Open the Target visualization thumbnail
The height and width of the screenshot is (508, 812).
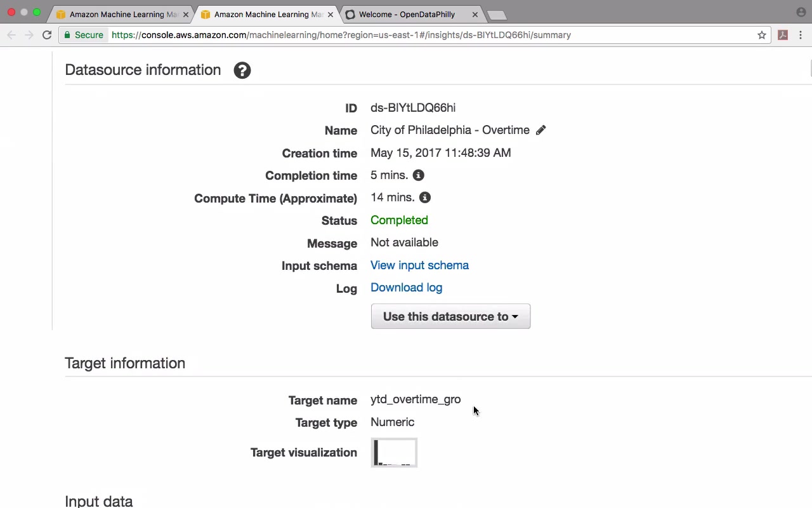click(x=394, y=453)
